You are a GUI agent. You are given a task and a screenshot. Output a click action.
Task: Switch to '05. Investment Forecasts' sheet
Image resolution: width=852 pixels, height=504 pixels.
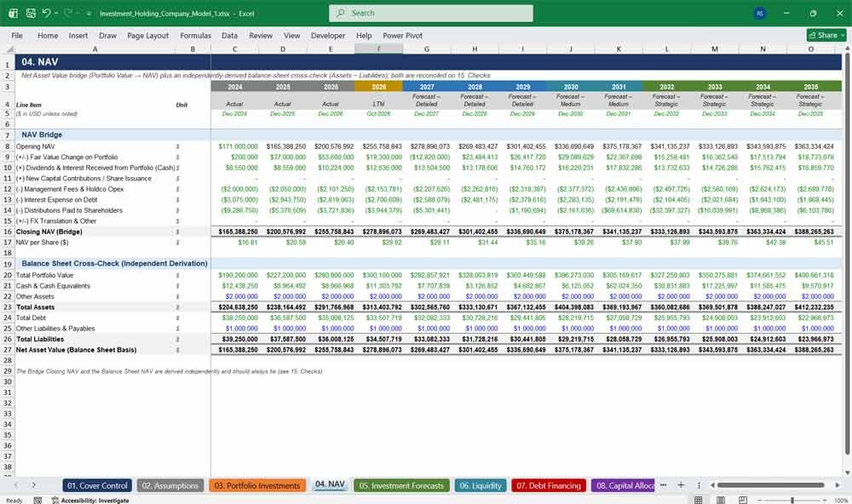point(401,485)
